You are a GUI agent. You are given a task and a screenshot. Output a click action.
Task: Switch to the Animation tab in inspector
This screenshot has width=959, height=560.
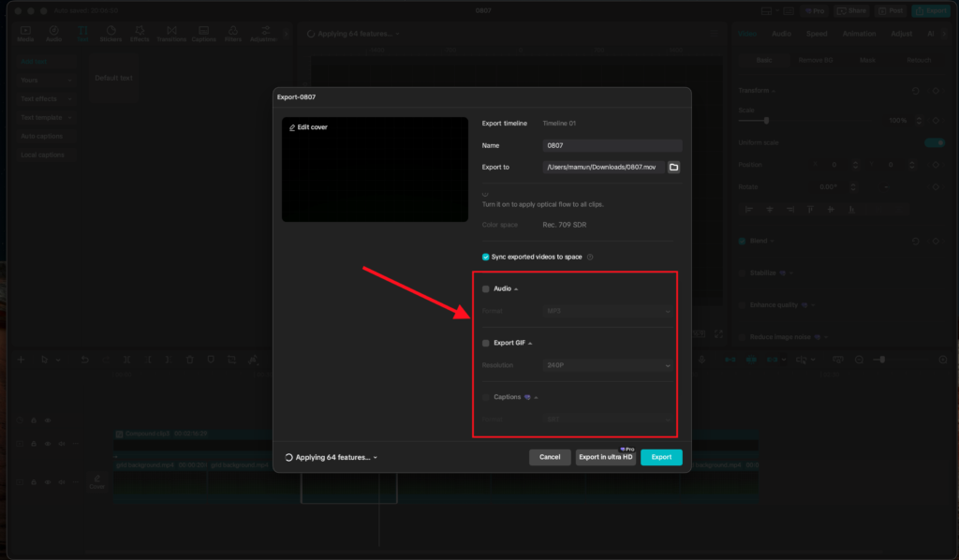pyautogui.click(x=859, y=34)
